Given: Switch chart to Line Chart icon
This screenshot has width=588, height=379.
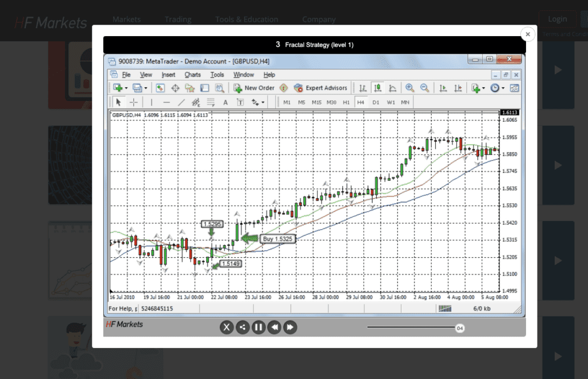Looking at the screenshot, I should pos(392,88).
